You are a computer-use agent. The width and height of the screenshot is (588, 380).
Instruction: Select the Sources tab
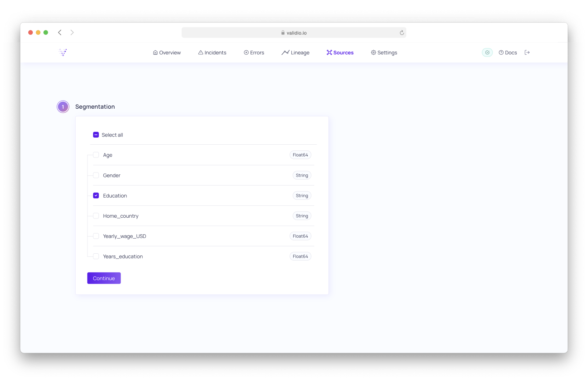click(x=340, y=53)
